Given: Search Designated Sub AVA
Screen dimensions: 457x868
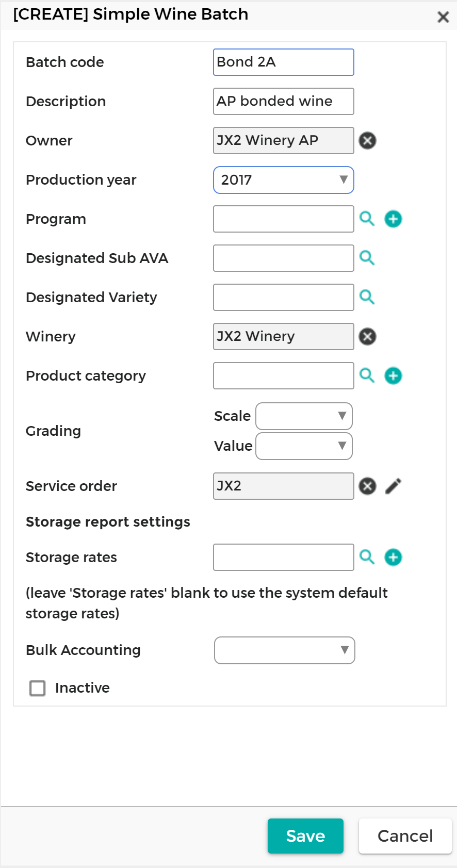Looking at the screenshot, I should click(367, 258).
